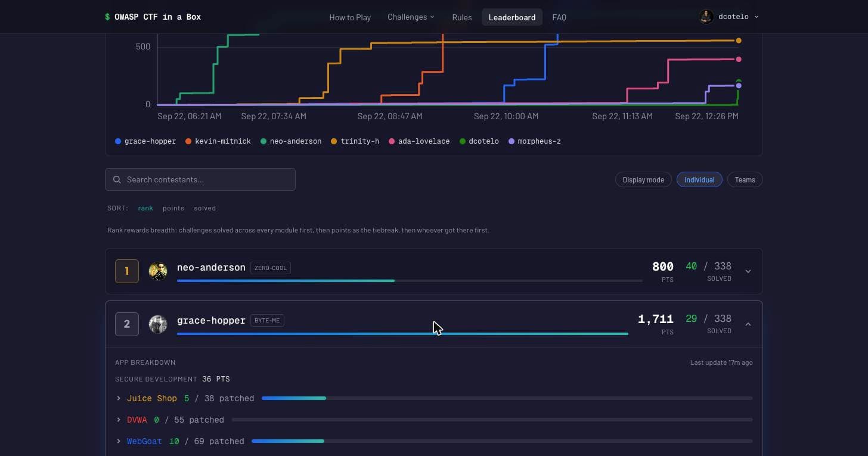Toggle kevin-mitnick series in chart legend

(218, 141)
